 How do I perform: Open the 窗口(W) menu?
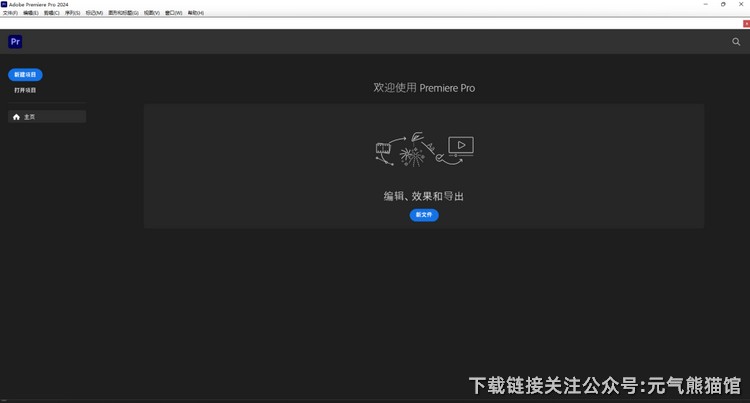(x=175, y=13)
